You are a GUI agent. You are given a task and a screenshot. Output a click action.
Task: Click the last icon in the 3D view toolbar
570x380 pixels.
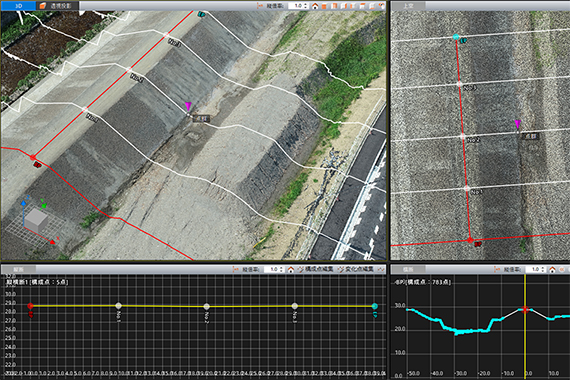[381, 6]
